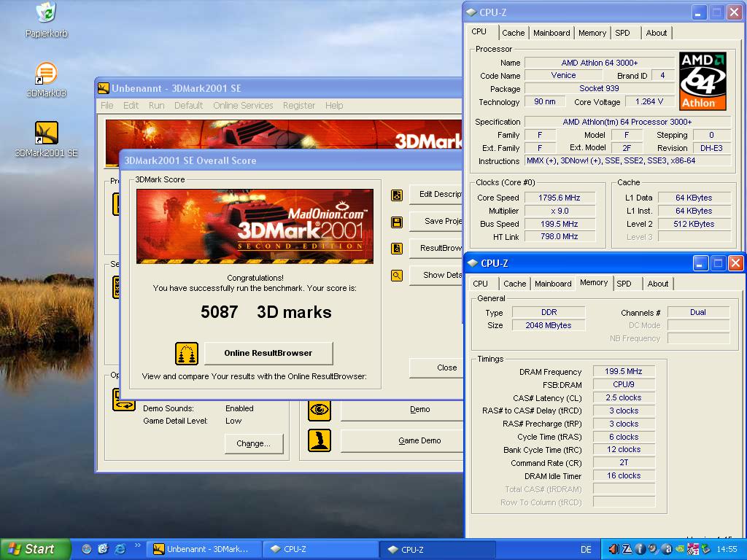Click the AMD Athlon 64 logo
The width and height of the screenshot is (747, 560).
click(703, 82)
